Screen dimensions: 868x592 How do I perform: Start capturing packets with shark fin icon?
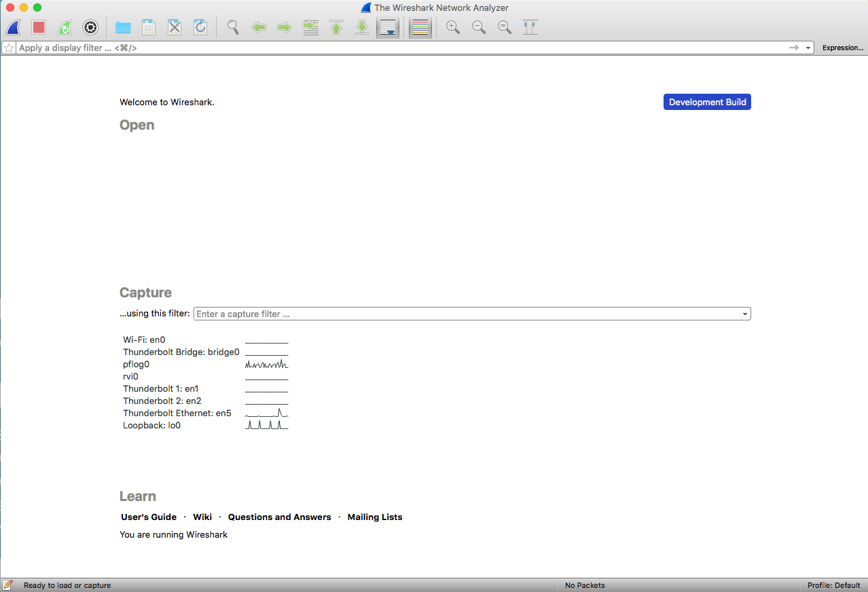[13, 27]
